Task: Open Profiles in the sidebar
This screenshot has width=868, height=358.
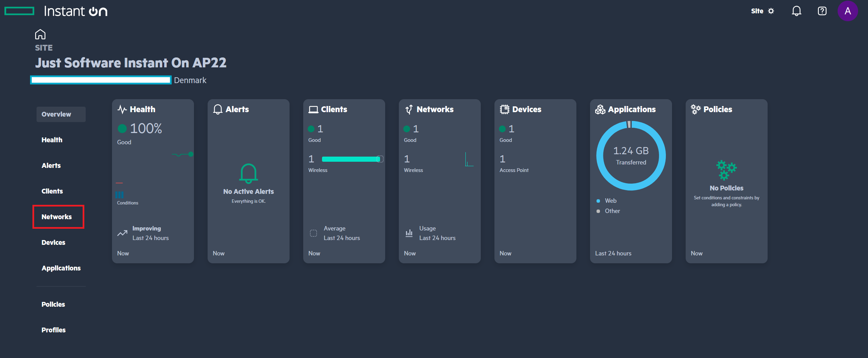Action: [54, 330]
